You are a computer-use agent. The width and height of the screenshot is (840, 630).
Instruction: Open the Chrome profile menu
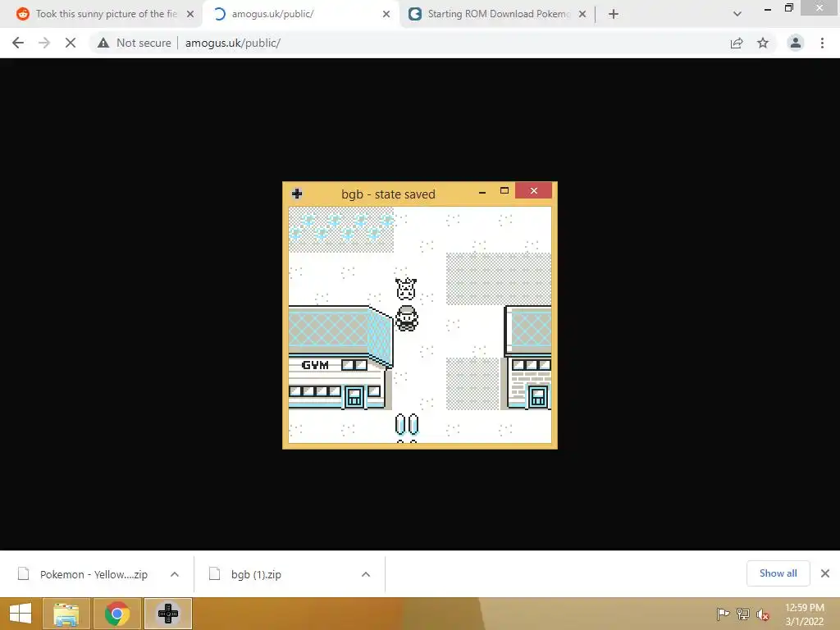796,43
